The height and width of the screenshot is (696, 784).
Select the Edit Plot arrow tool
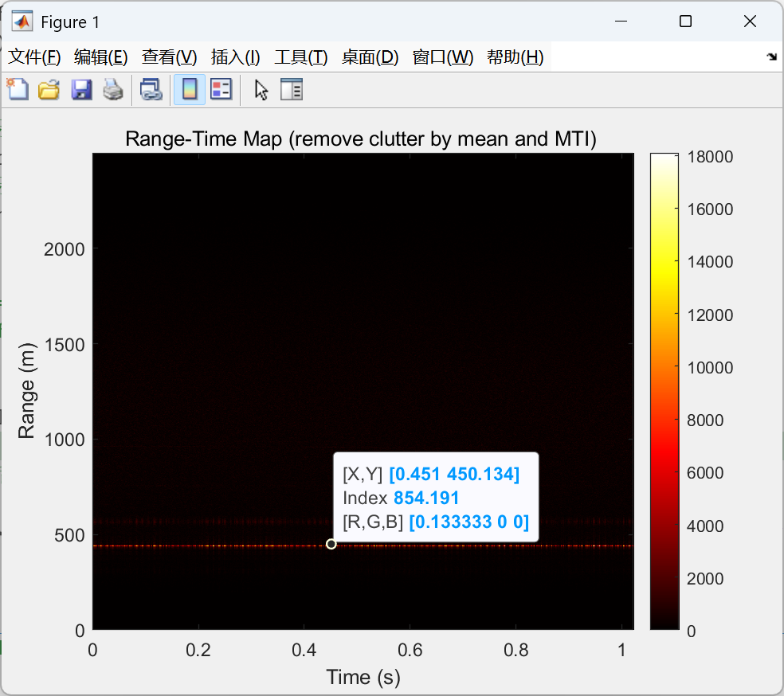click(x=261, y=91)
